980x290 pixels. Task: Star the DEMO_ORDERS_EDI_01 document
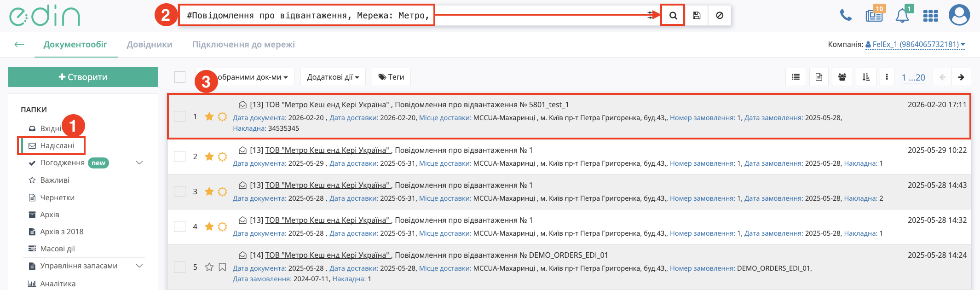[x=209, y=267]
